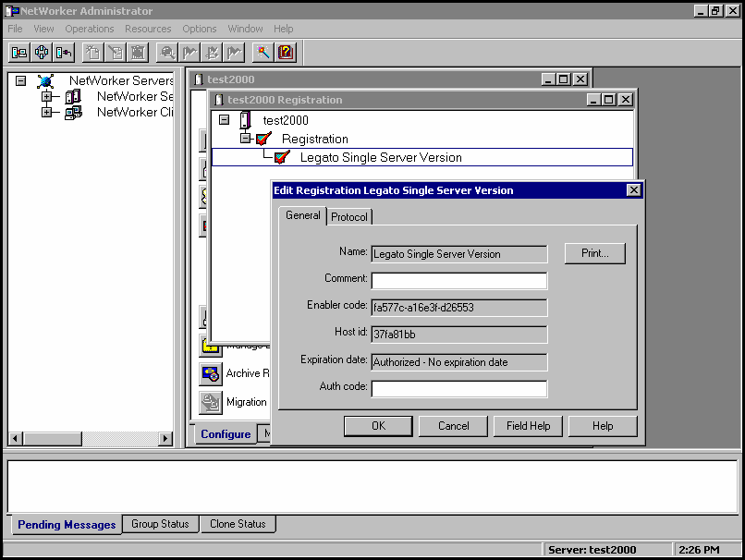Screen dimensions: 745x560
Task: Switch to the General tab
Action: point(302,215)
